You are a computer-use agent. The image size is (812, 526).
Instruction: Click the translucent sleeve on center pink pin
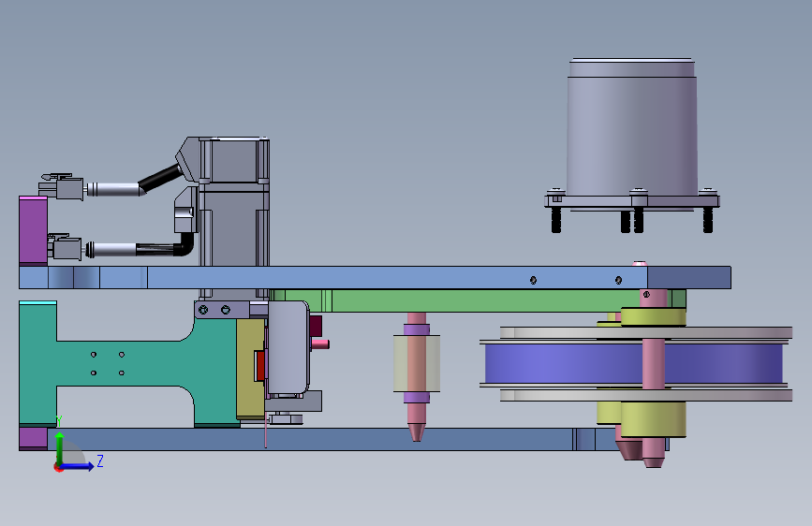[x=417, y=363]
